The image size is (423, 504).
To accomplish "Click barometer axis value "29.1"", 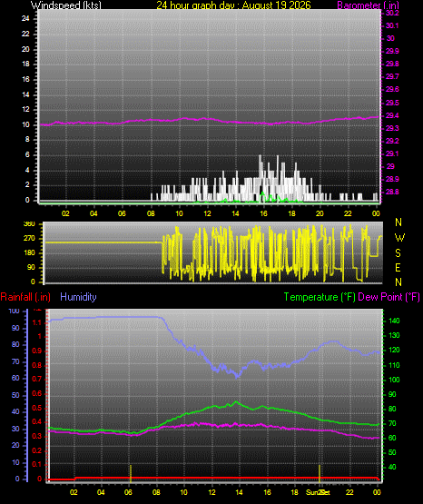I will pos(392,153).
